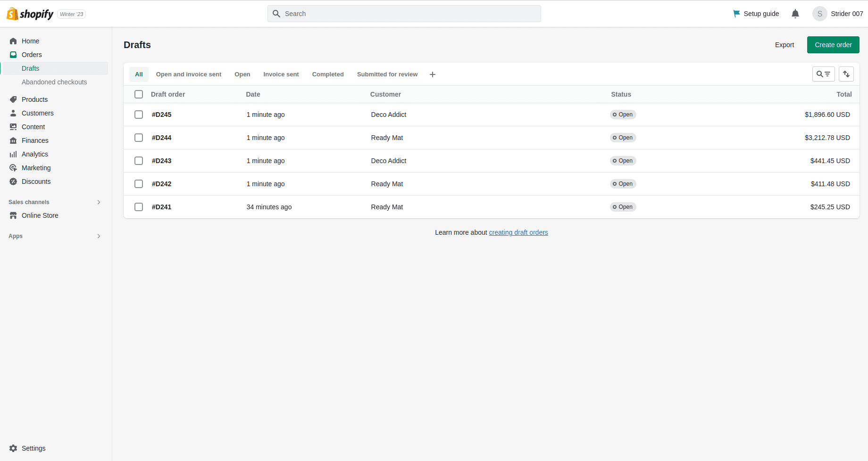Screen dimensions: 868x461
Task: Open the creating draft orders link
Action: [x=518, y=232]
